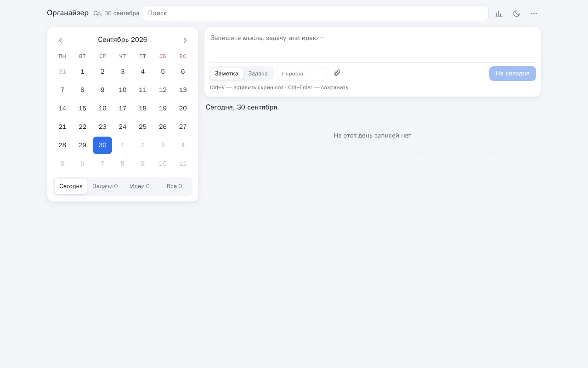The height and width of the screenshot is (368, 588).
Task: Select September 24 in calendar
Action: (123, 127)
